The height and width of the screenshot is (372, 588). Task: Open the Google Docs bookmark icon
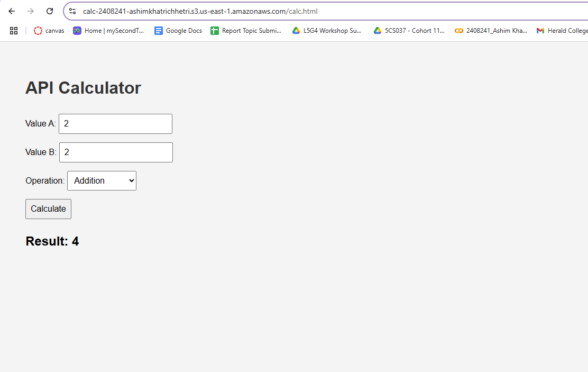tap(159, 31)
